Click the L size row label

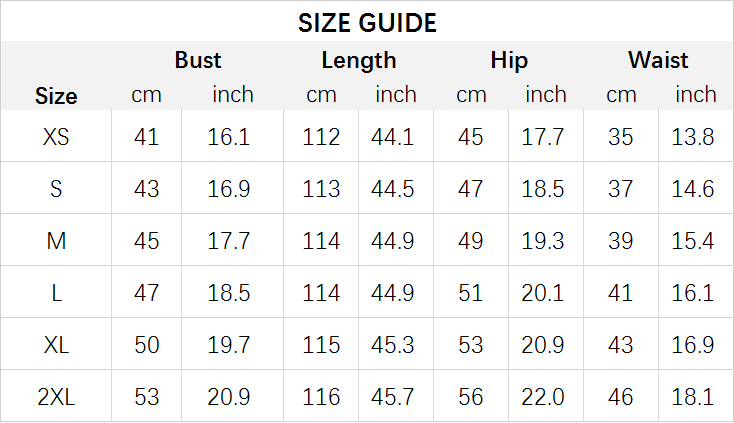(56, 293)
